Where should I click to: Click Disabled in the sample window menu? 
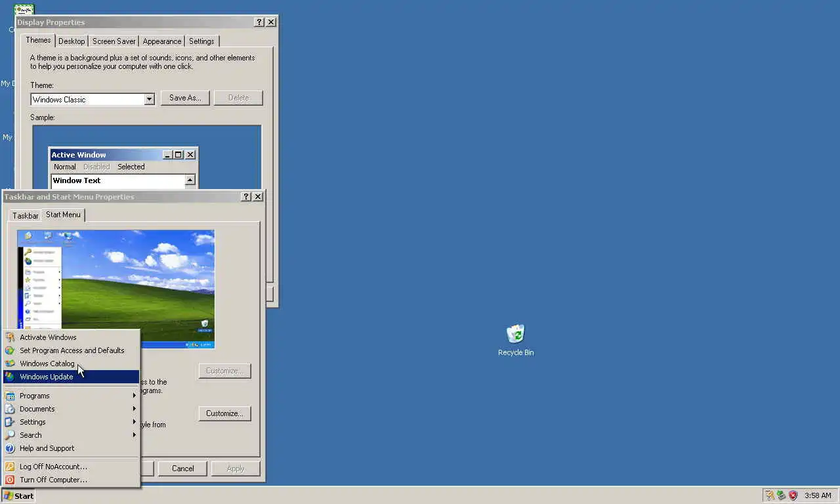96,167
